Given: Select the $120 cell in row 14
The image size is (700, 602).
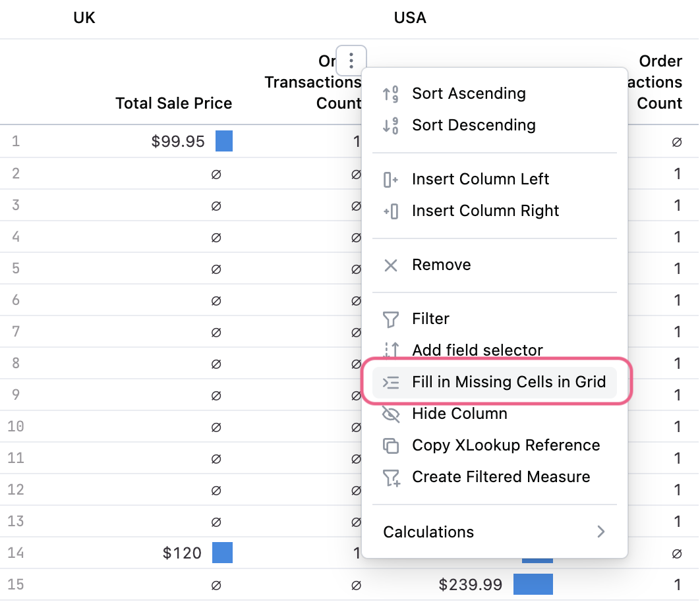Looking at the screenshot, I should pyautogui.click(x=182, y=553).
